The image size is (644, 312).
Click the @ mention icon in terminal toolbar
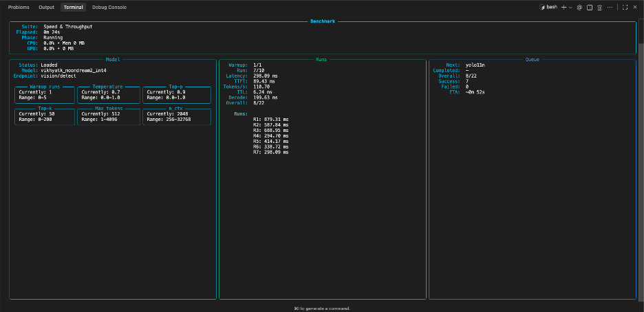(x=579, y=7)
